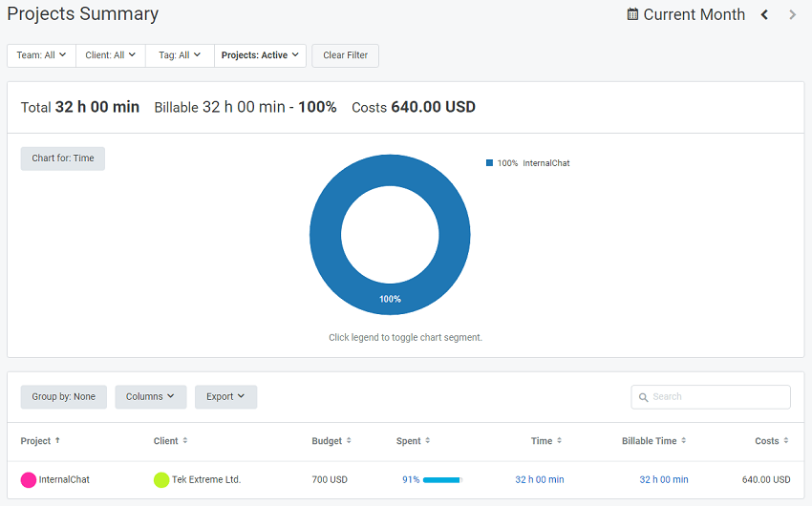Sort by Costs column arrows

(786, 441)
